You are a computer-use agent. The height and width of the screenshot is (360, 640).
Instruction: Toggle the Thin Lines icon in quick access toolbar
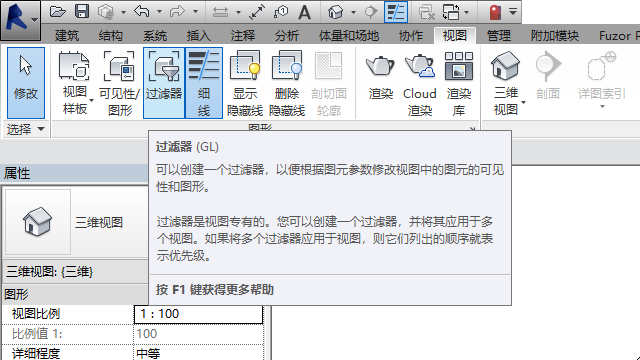coord(396,12)
